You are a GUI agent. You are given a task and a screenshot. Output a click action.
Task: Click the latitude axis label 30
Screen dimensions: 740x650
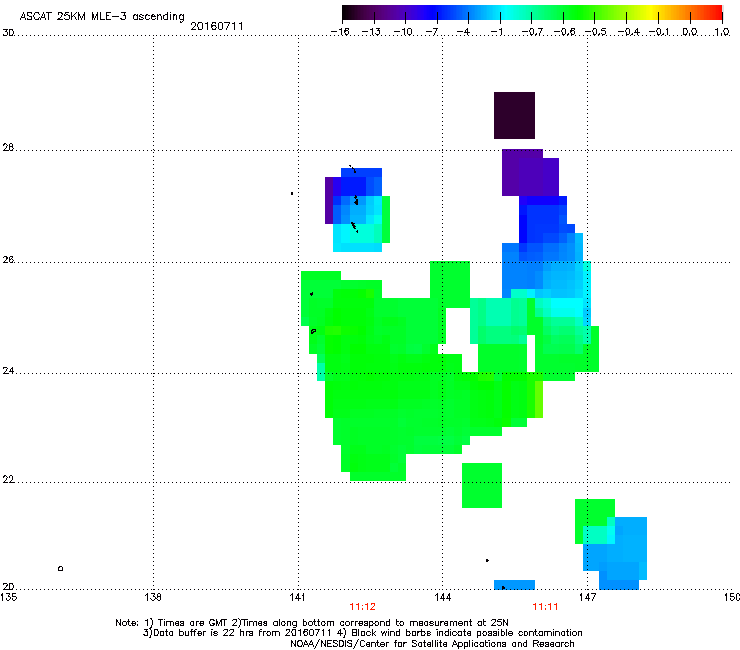click(x=8, y=33)
